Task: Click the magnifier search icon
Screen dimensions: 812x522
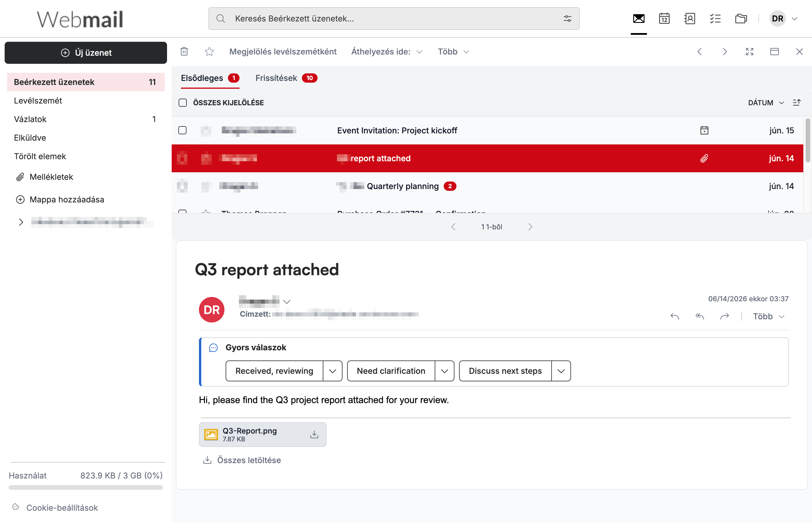Action: click(221, 19)
